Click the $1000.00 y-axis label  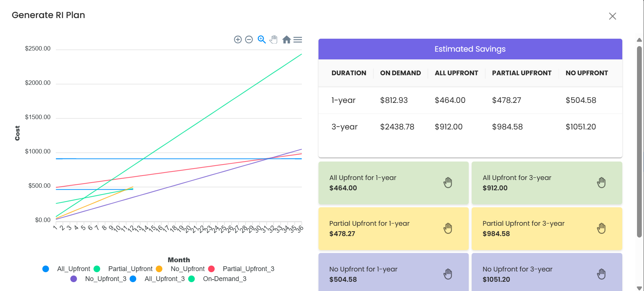pyautogui.click(x=38, y=152)
